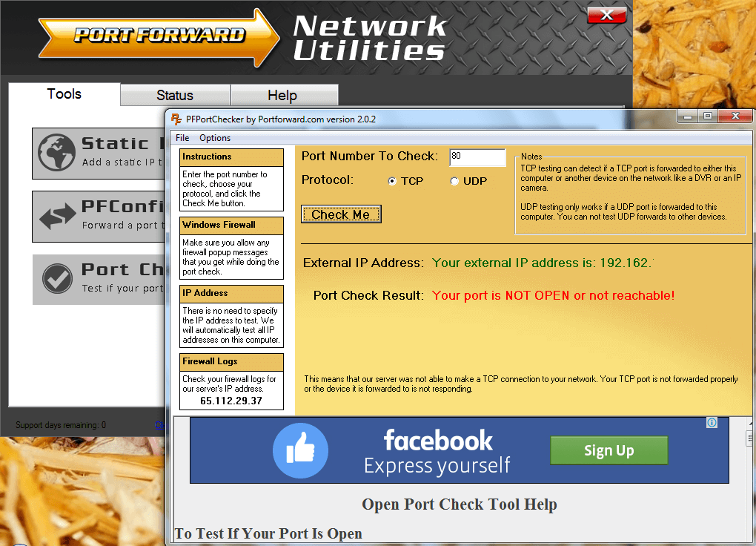756x546 pixels.
Task: Select the TCP protocol radio button
Action: tap(392, 182)
